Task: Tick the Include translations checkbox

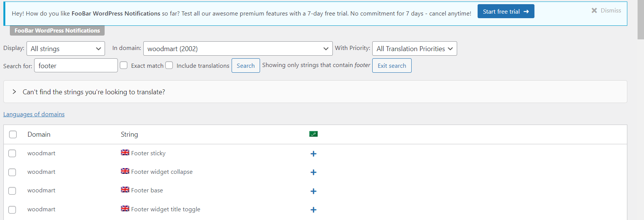Action: 169,65
